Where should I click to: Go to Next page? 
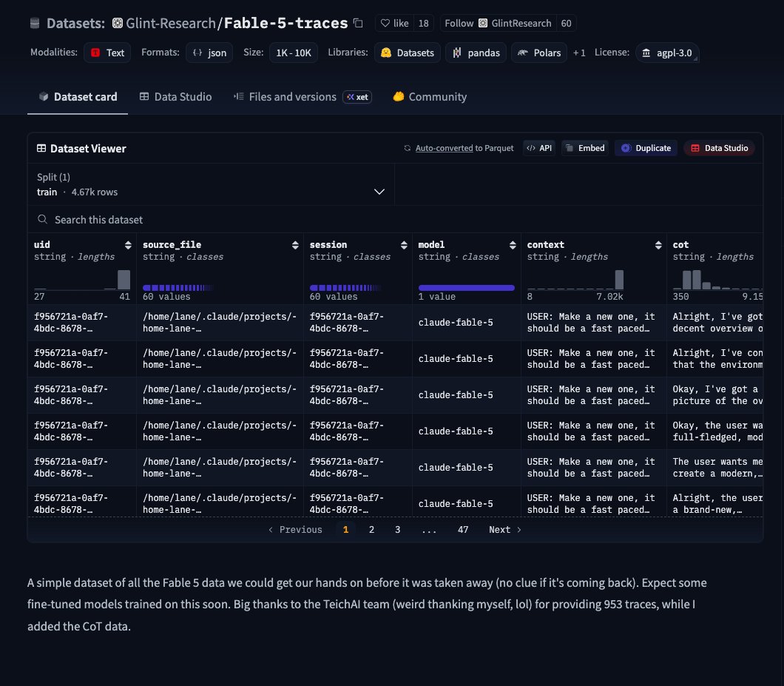click(x=505, y=529)
